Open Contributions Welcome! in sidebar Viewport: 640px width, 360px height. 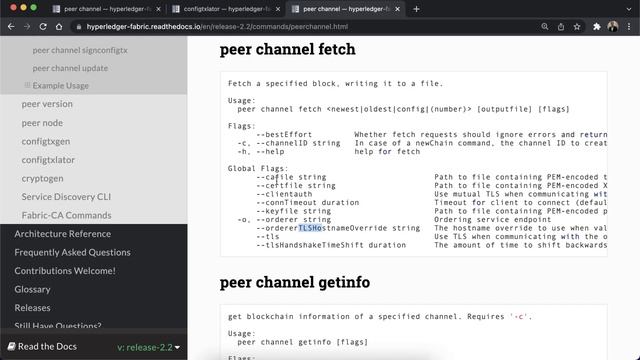click(65, 271)
